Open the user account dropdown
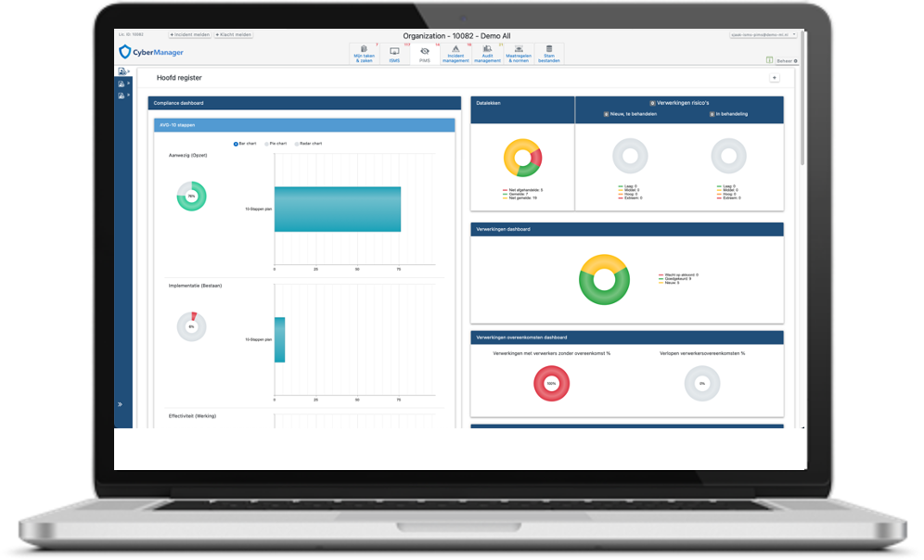The height and width of the screenshot is (560, 924). click(x=762, y=34)
